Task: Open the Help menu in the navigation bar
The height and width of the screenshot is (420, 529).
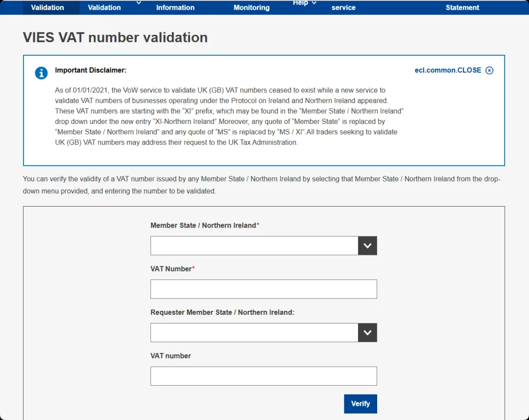Action: [x=300, y=3]
